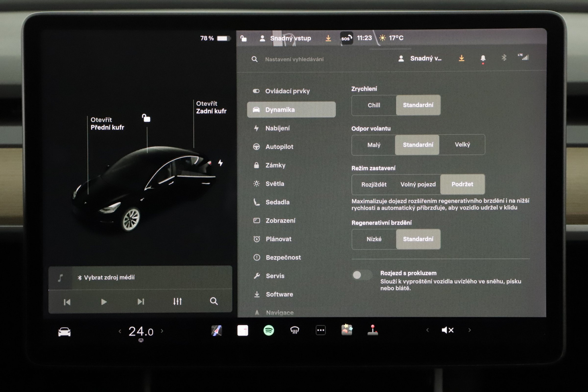Select Chill acceleration mode
The width and height of the screenshot is (588, 392).
[374, 105]
